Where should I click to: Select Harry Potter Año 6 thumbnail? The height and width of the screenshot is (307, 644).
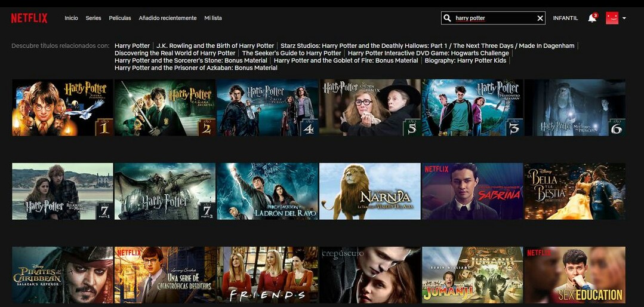575,108
